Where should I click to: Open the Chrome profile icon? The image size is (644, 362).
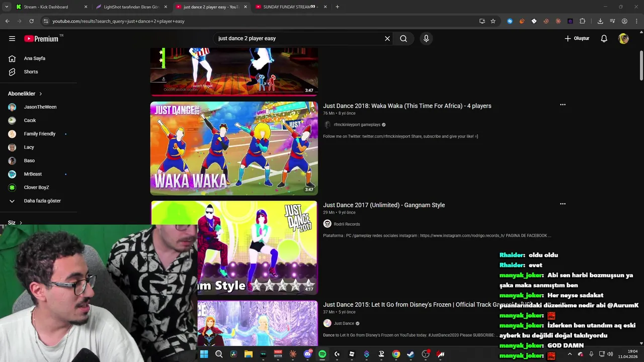click(624, 21)
